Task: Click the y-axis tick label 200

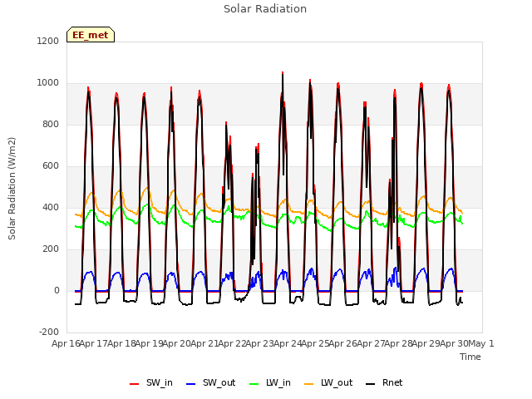Action: click(51, 249)
